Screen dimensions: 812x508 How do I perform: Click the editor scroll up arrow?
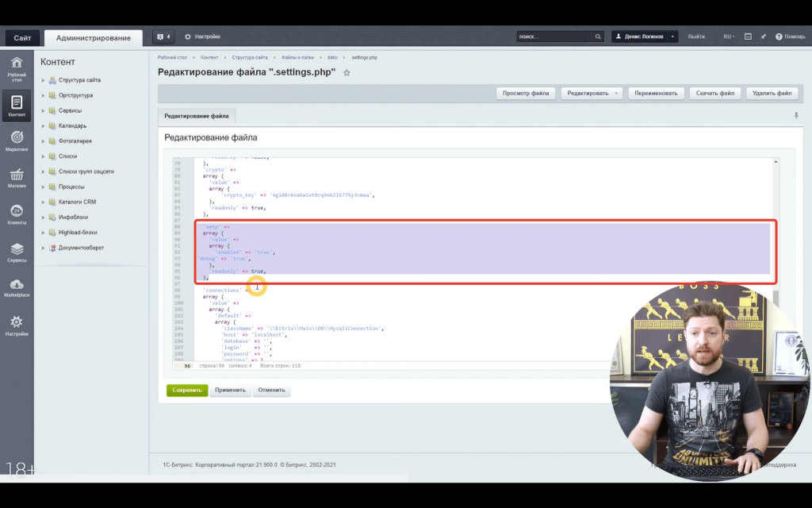[776, 162]
